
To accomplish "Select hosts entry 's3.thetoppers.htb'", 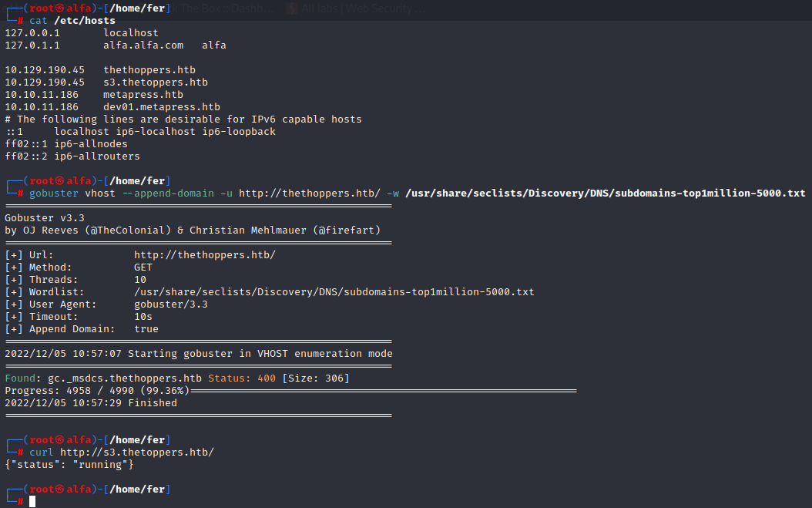I will 156,82.
